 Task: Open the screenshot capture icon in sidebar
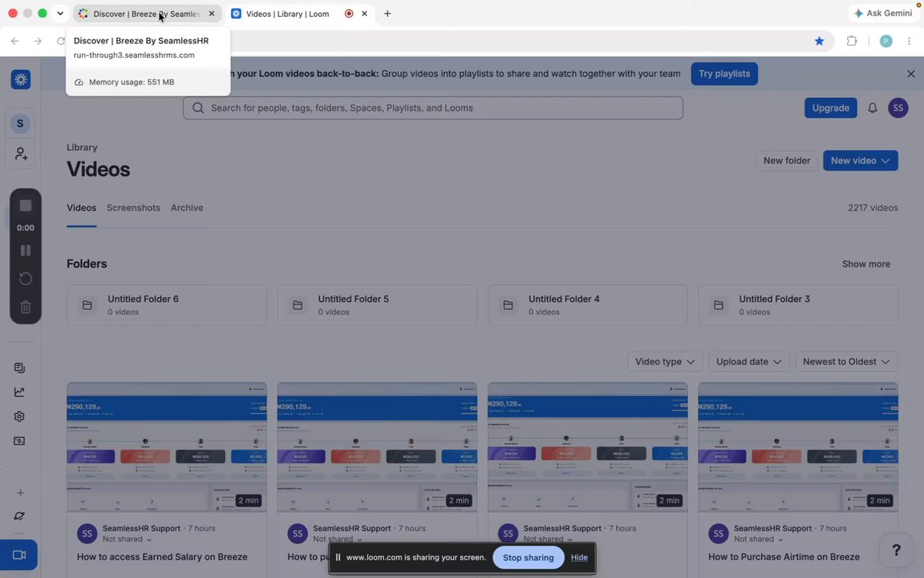[x=19, y=441]
